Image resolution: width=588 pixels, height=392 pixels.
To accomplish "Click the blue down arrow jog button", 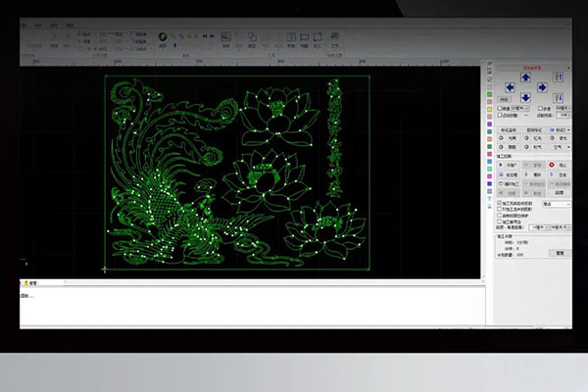I will [x=525, y=98].
